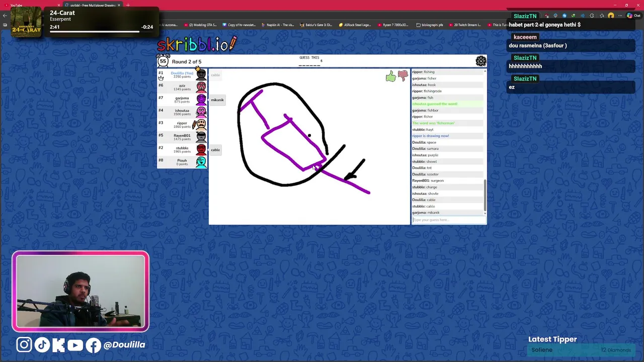Open the ASRock Steel Legend bookmark

pyautogui.click(x=355, y=25)
